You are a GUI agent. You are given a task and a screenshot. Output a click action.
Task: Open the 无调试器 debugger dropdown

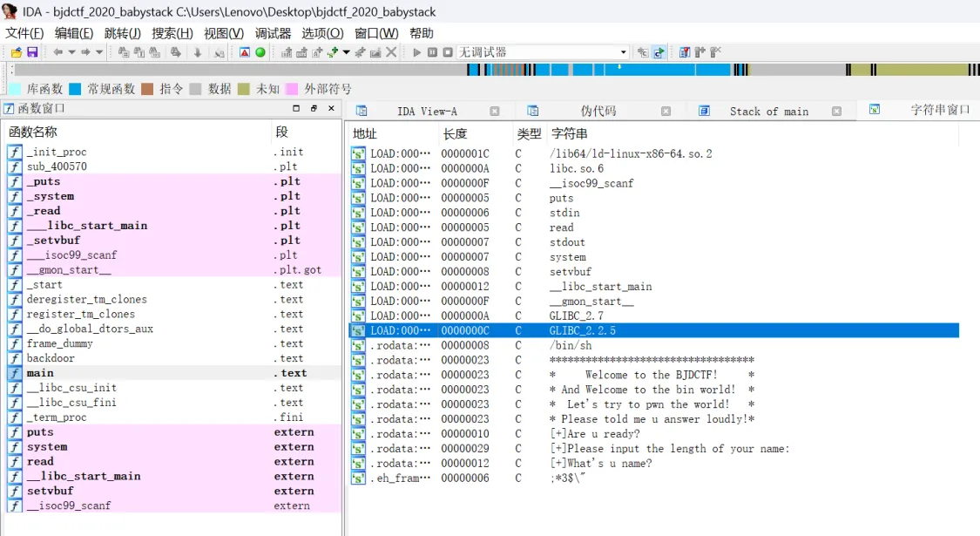coord(543,52)
